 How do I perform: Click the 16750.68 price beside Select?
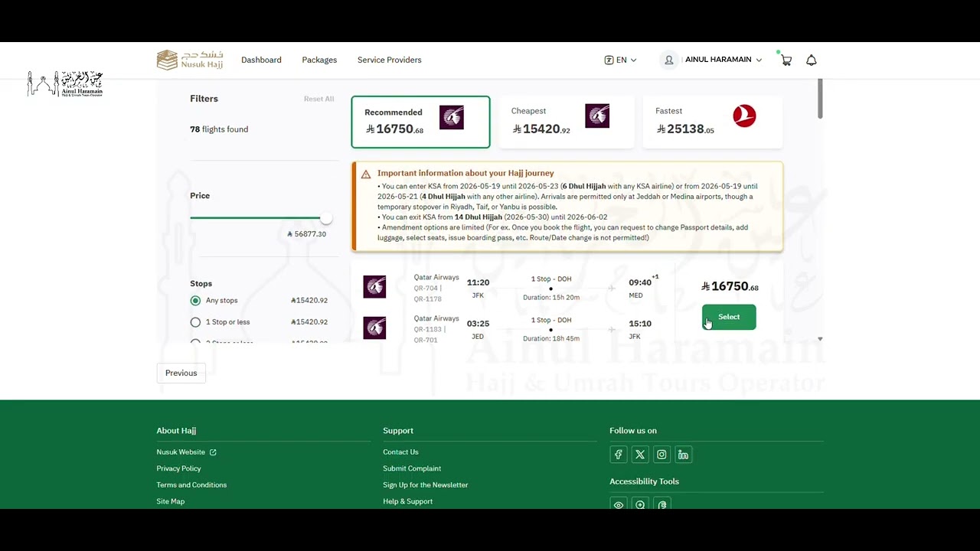730,286
